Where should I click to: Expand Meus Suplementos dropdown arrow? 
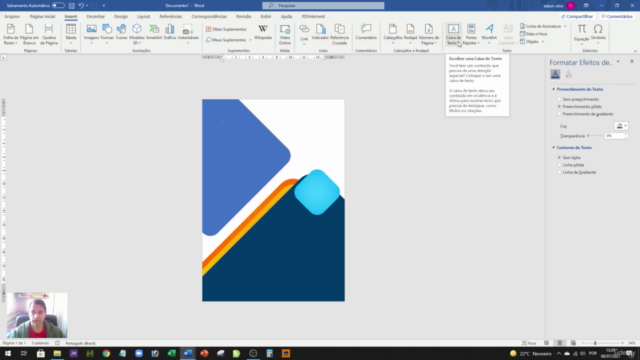250,40
